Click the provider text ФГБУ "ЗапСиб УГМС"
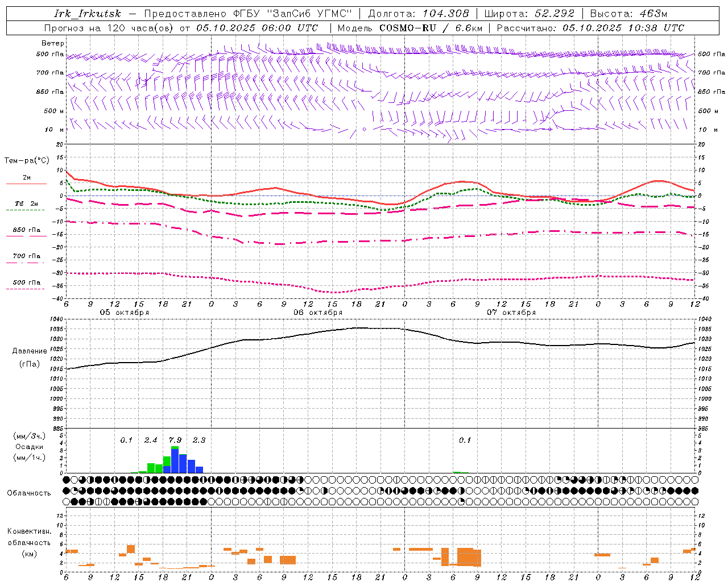This screenshot has height=582, width=728. [292, 14]
